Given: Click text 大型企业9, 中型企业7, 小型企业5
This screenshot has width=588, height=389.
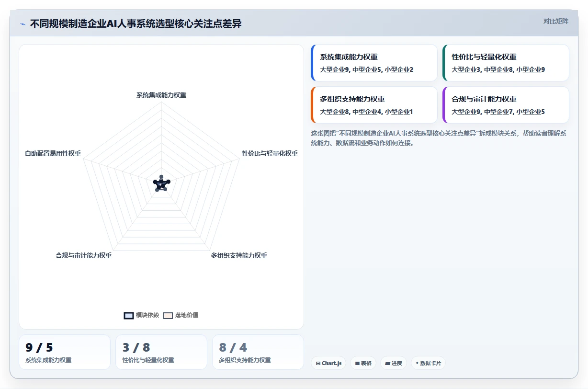Looking at the screenshot, I should 498,112.
